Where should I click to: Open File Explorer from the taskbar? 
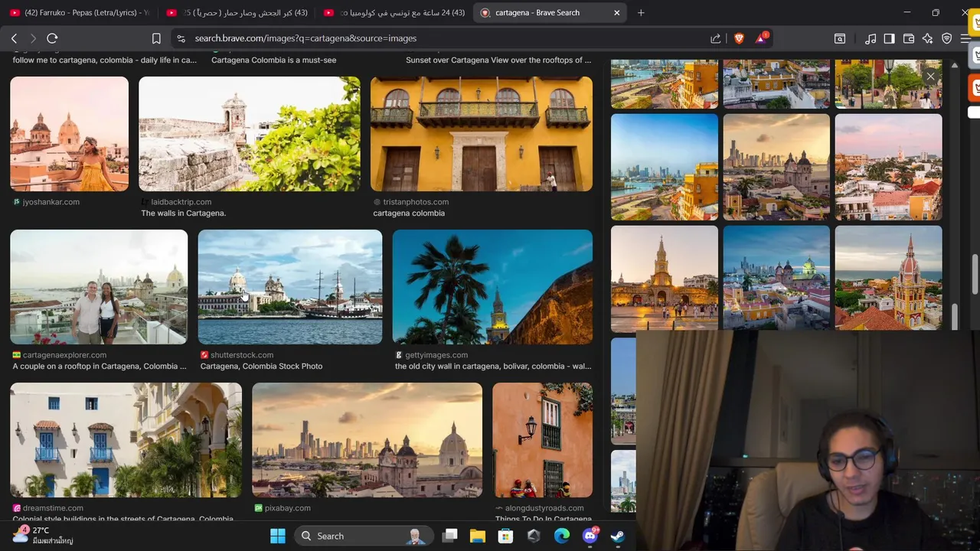point(478,536)
